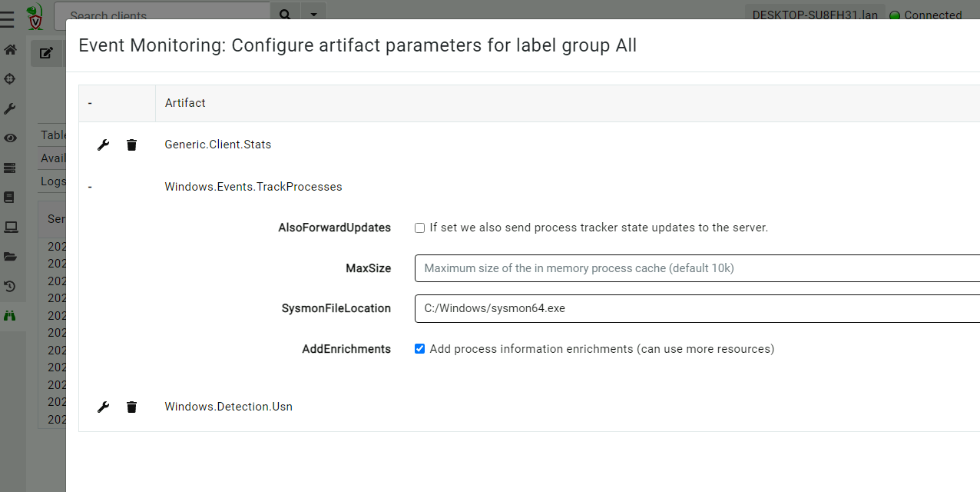Open the Home dashboard from sidebar

10,50
